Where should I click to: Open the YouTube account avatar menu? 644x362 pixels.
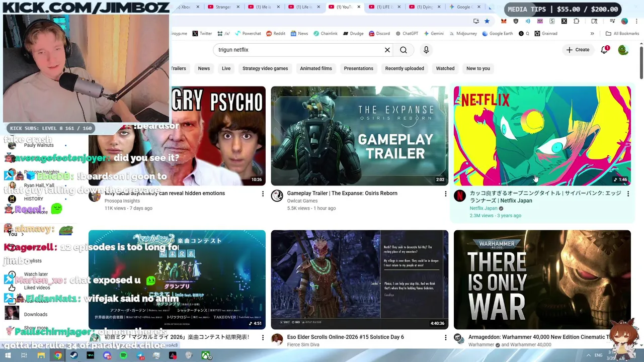pyautogui.click(x=623, y=50)
